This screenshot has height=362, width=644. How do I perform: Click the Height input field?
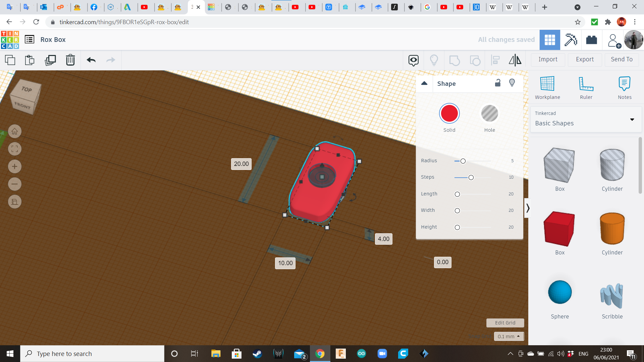pyautogui.click(x=511, y=227)
